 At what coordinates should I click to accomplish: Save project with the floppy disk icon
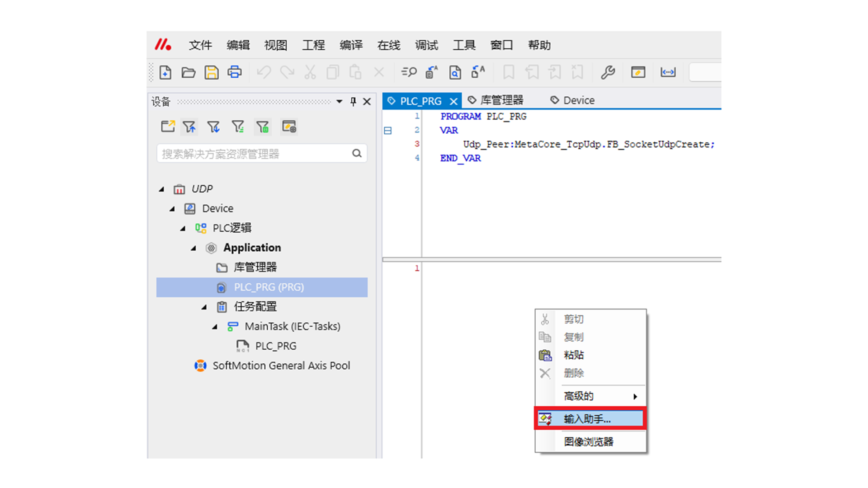(212, 72)
